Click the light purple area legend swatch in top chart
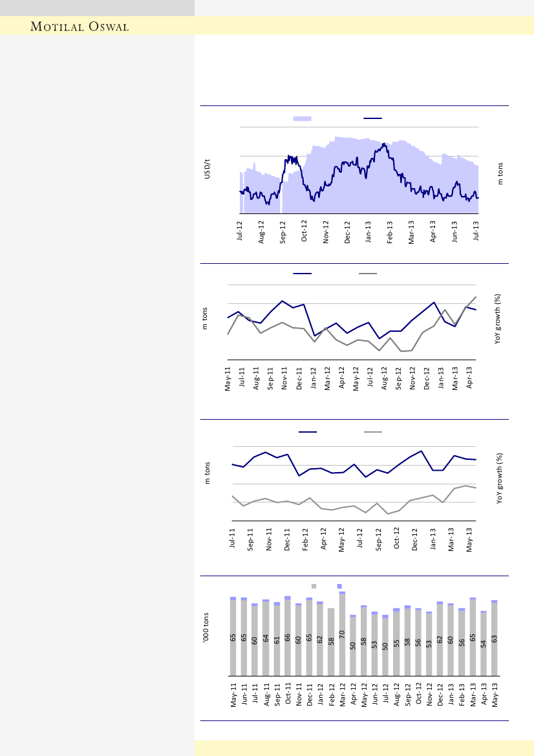The height and width of the screenshot is (756, 534). (302, 118)
